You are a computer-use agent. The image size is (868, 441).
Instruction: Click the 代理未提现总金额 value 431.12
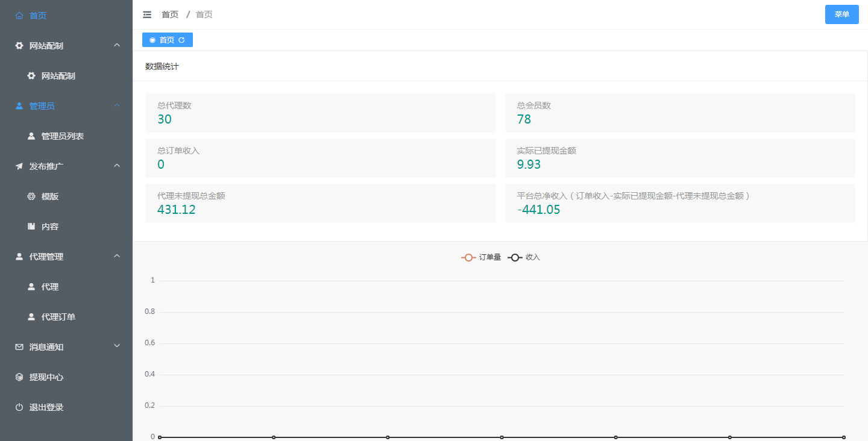[177, 210]
